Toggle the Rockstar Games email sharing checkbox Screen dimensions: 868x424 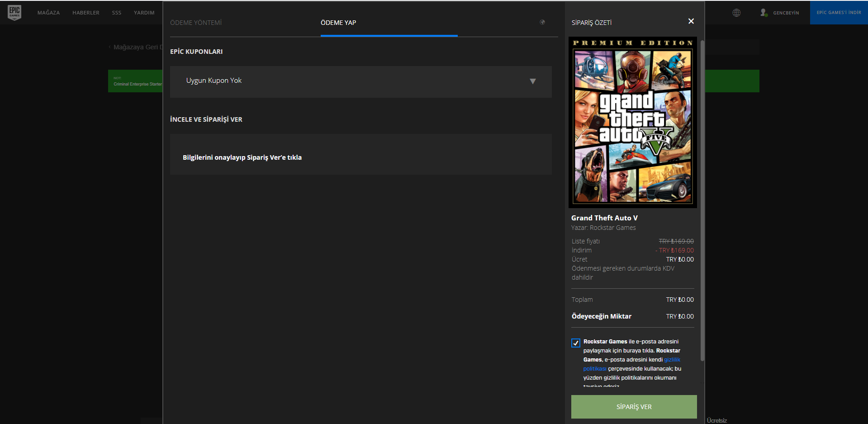[x=576, y=343]
